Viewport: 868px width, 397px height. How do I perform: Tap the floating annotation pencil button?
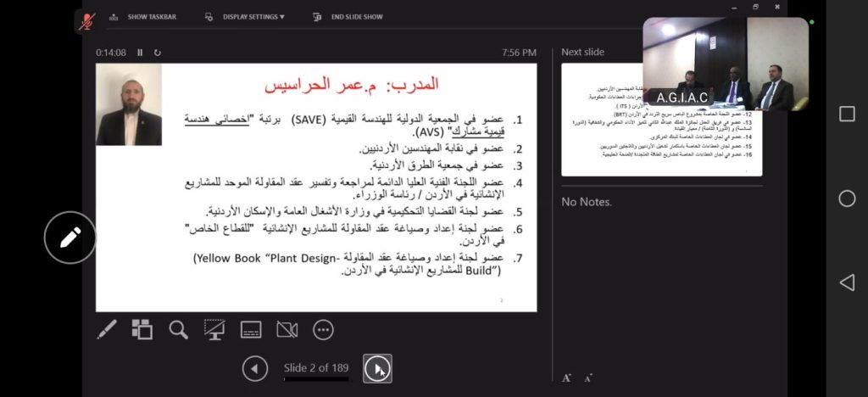point(70,237)
